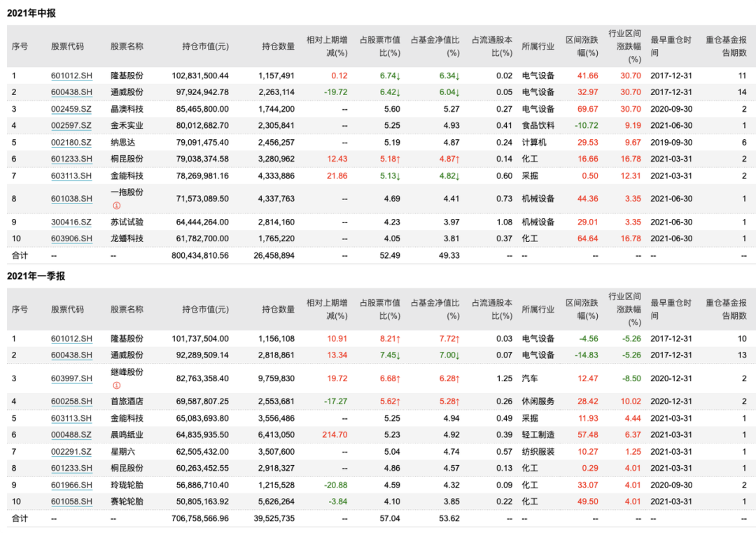Image resolution: width=756 pixels, height=533 pixels.
Task: Click 所属行业 header in 2021年中报 table
Action: pyautogui.click(x=538, y=46)
